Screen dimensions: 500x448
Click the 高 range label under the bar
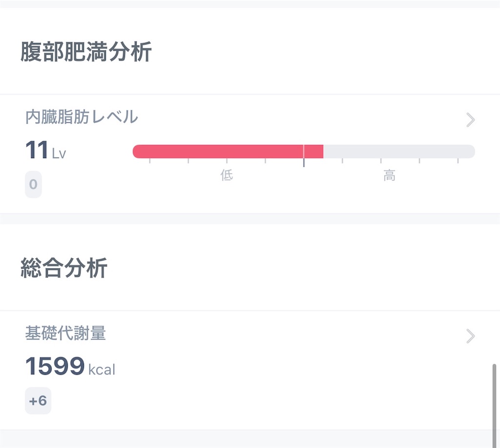[389, 175]
